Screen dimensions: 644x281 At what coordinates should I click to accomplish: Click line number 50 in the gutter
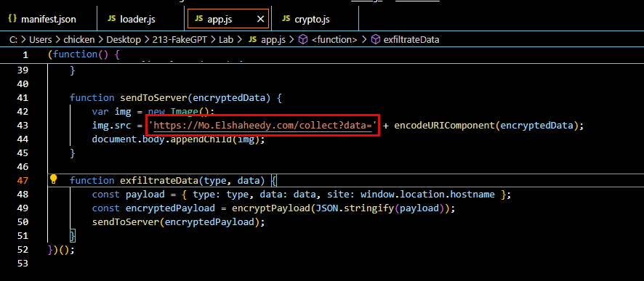click(x=23, y=222)
